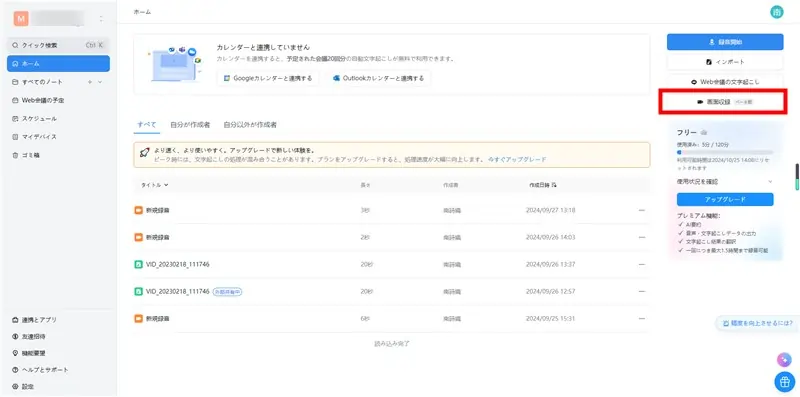Viewport: 800px width, 397px height.
Task: Open the purple AI assistant icon
Action: (x=784, y=359)
